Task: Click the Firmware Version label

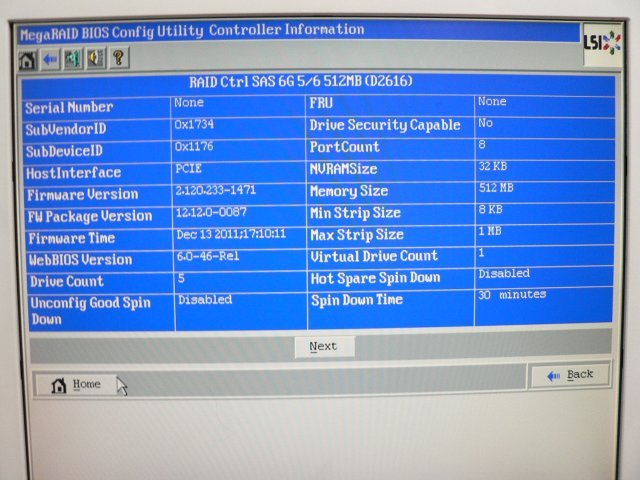Action: click(83, 194)
